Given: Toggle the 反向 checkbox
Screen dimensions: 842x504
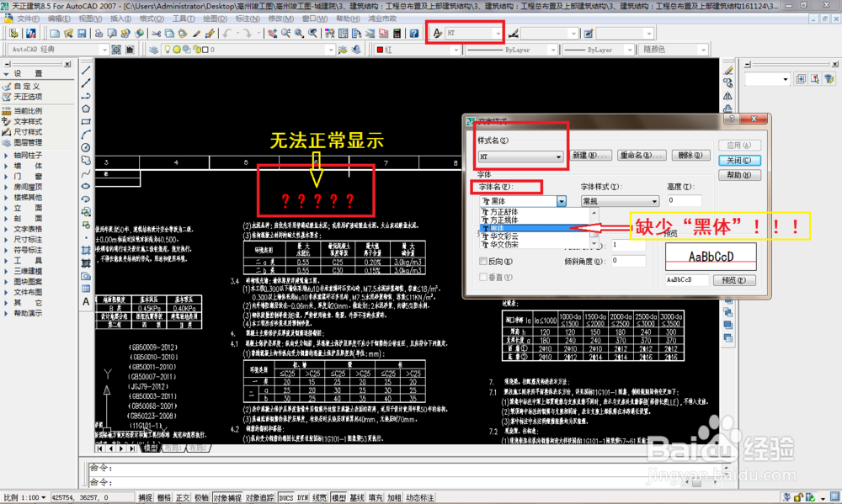Looking at the screenshot, I should tap(483, 262).
